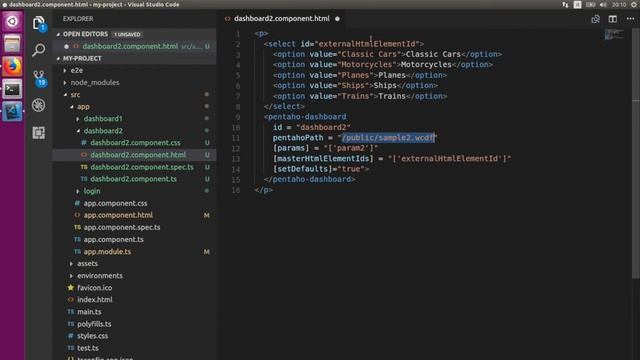Open changes icon in editor toolbar
Viewport: 640px width, 360px height.
pyautogui.click(x=596, y=19)
